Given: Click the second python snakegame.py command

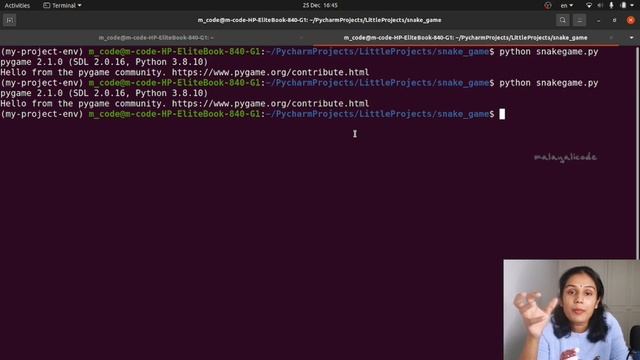Looking at the screenshot, I should [549, 83].
